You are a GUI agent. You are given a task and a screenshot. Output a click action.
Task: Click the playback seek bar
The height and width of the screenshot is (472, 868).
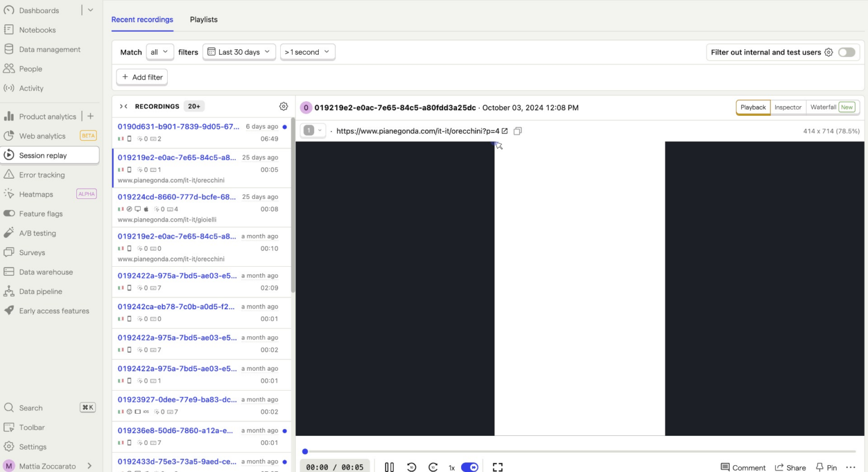[x=580, y=452]
